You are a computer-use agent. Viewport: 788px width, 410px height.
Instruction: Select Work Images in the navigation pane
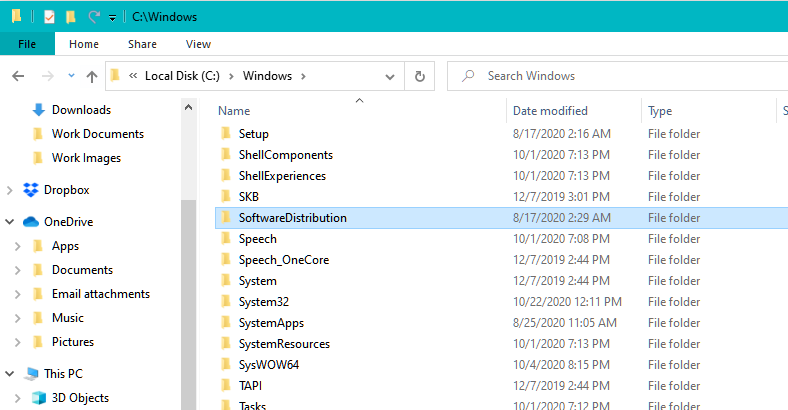[86, 158]
